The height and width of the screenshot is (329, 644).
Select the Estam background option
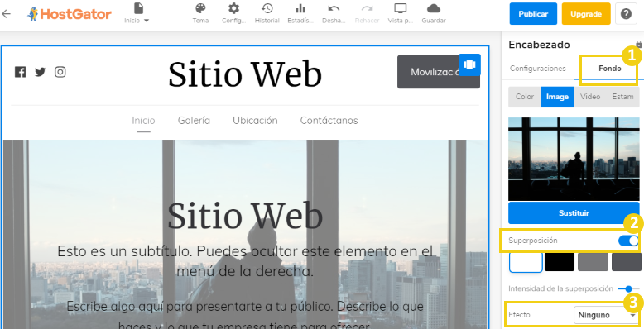(x=622, y=97)
